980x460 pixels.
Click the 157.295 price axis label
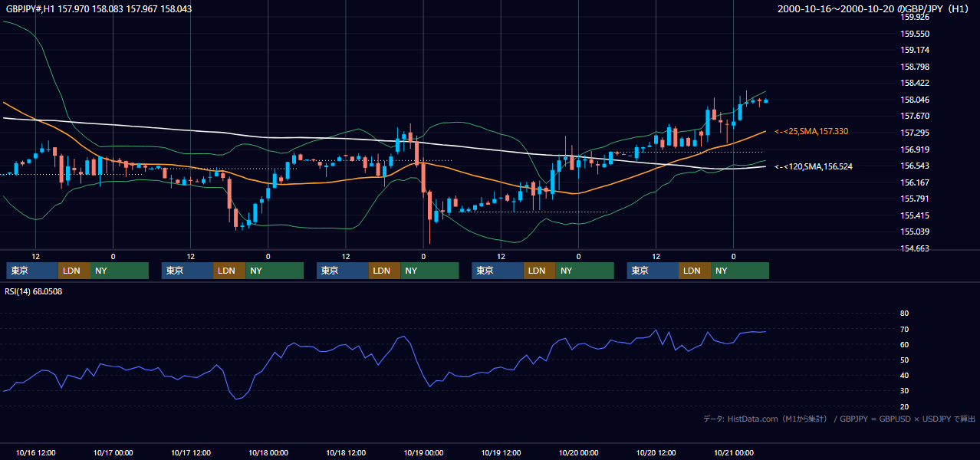coord(914,133)
